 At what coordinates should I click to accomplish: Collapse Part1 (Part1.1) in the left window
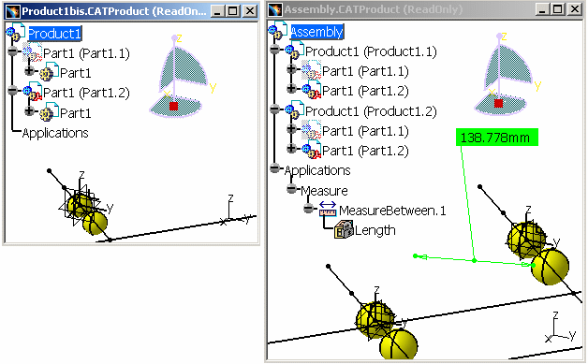click(x=13, y=51)
